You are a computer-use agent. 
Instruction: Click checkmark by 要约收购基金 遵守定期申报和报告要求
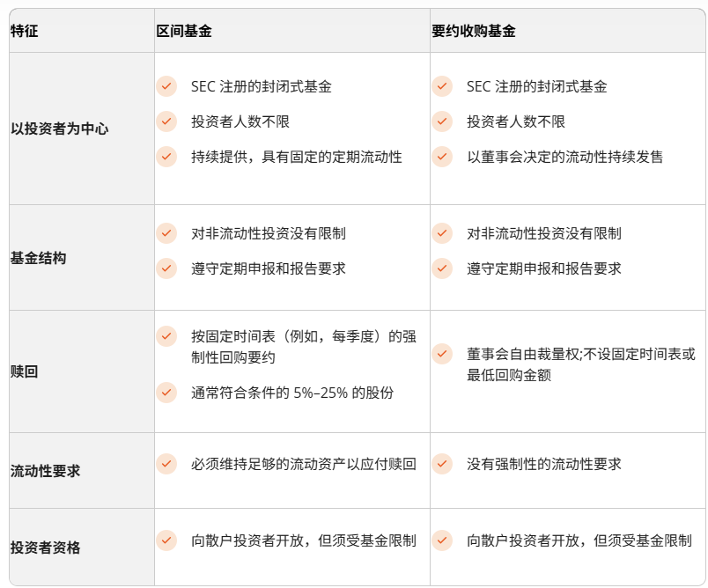(442, 268)
